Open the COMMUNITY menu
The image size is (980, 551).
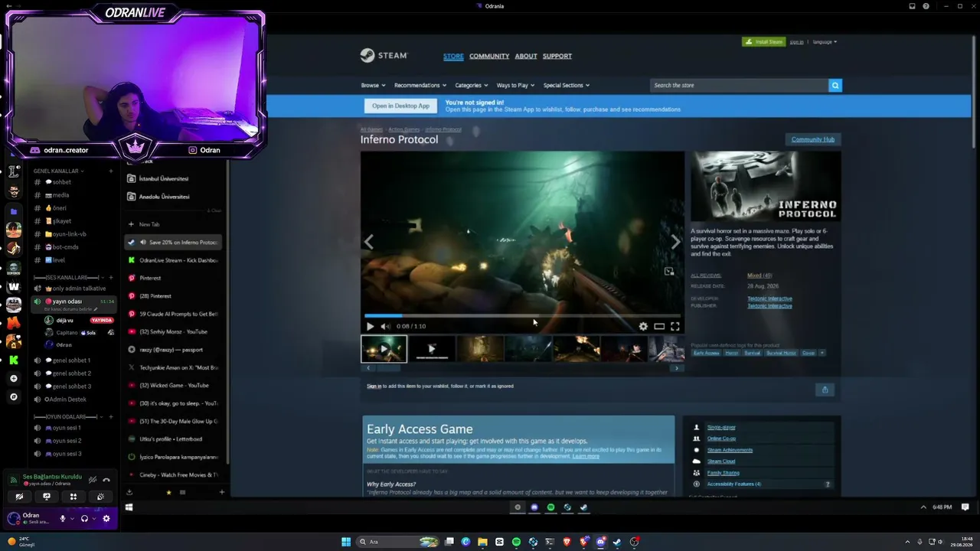pyautogui.click(x=489, y=56)
